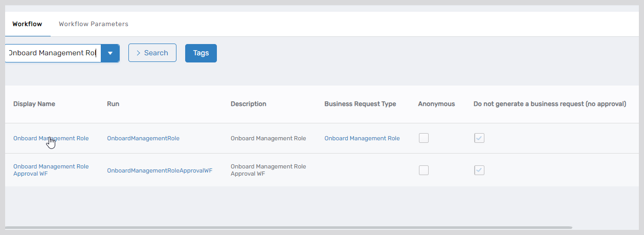Click the Onboard Management Role search field

pyautogui.click(x=53, y=53)
